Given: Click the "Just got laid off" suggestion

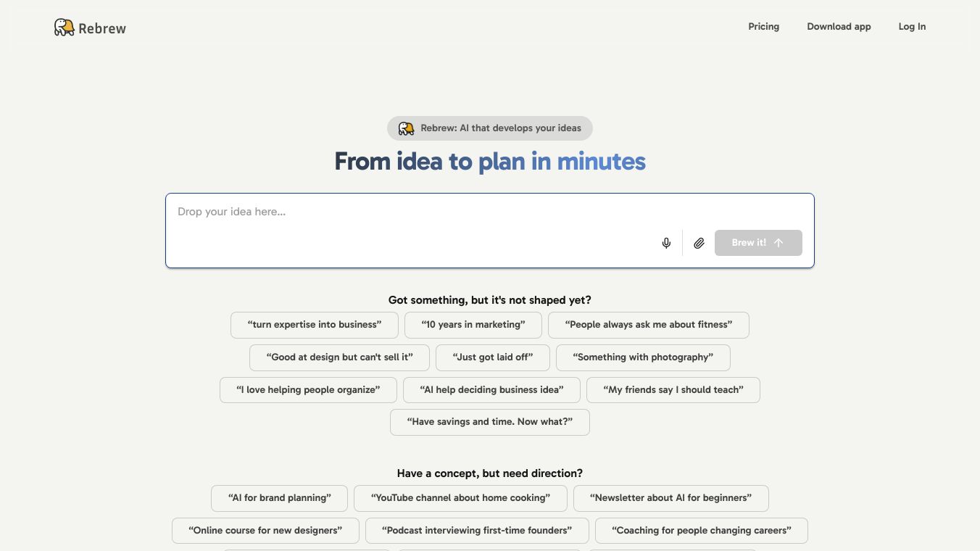Looking at the screenshot, I should coord(492,357).
